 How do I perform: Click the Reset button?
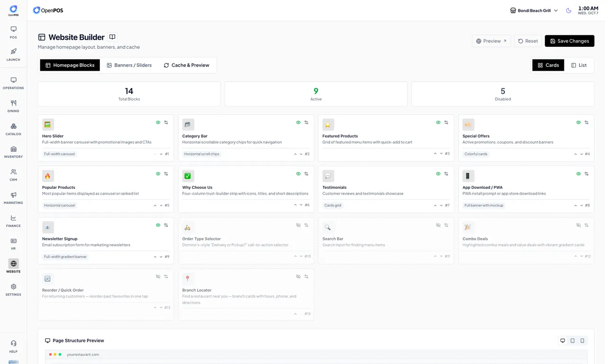click(528, 41)
